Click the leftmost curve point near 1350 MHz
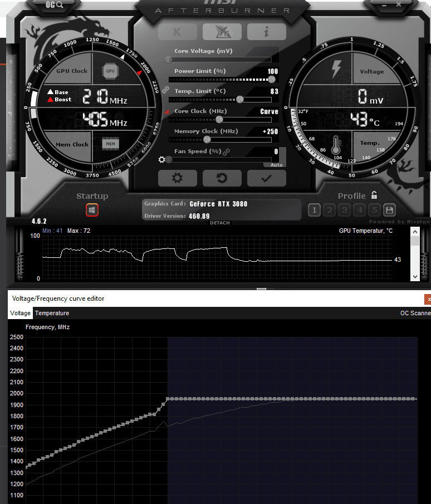 click(x=26, y=466)
